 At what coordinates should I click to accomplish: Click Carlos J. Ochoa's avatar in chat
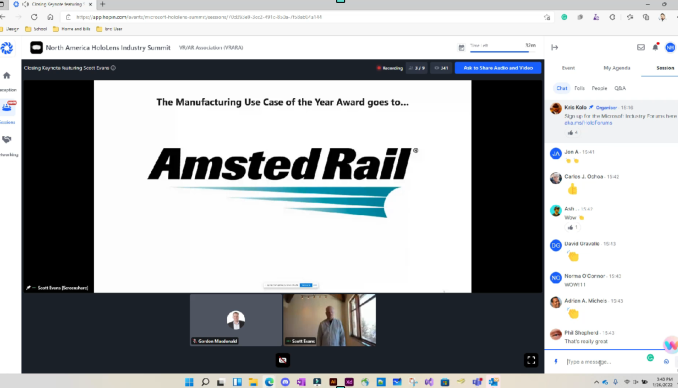pos(556,178)
